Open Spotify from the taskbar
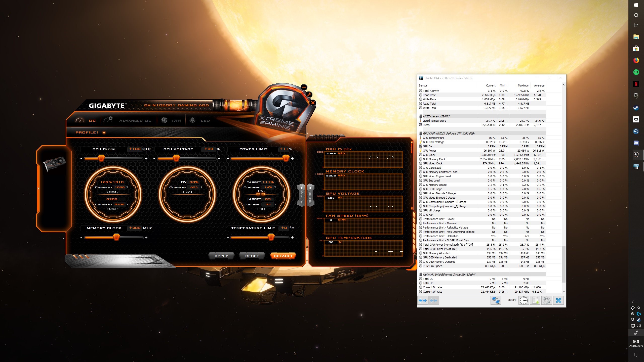The height and width of the screenshot is (362, 644). coord(636,72)
